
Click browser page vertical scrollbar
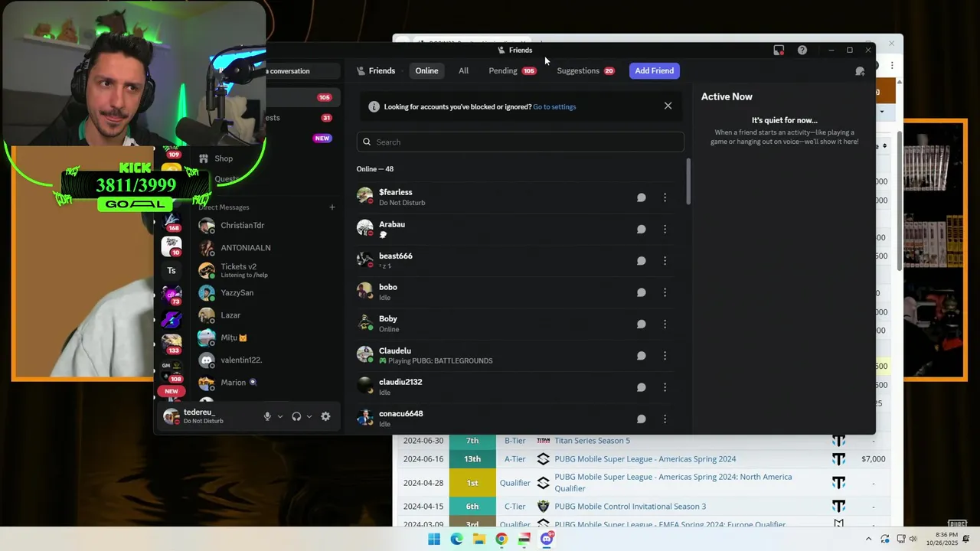tap(900, 201)
